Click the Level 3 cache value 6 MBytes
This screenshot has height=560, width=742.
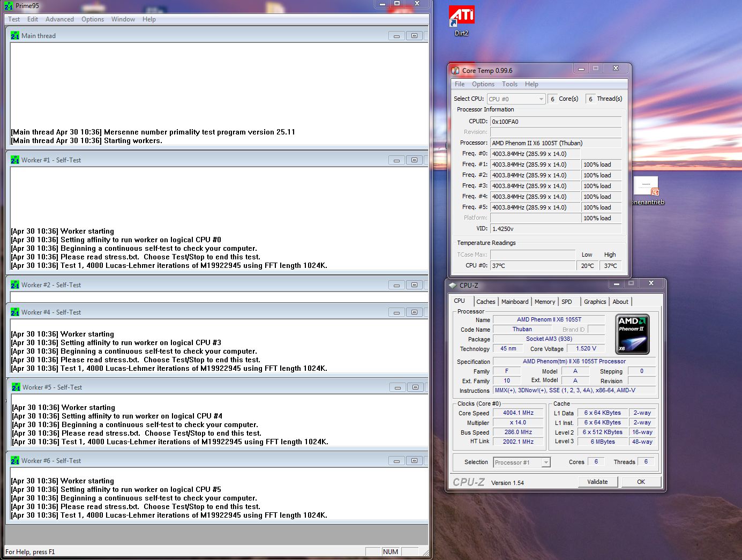point(603,442)
